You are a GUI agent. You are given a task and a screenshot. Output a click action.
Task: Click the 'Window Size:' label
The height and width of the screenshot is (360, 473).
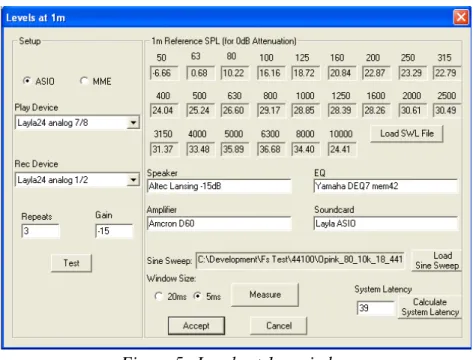(x=171, y=278)
